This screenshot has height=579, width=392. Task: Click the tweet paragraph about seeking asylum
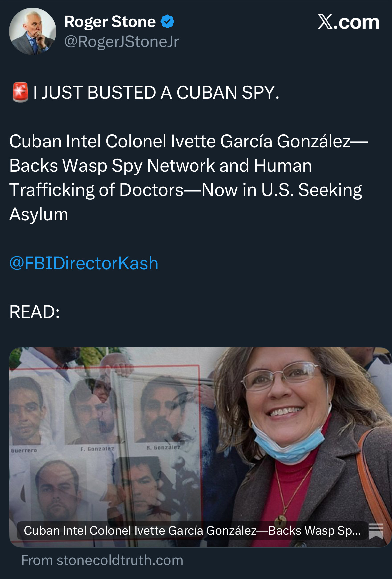[x=189, y=177]
